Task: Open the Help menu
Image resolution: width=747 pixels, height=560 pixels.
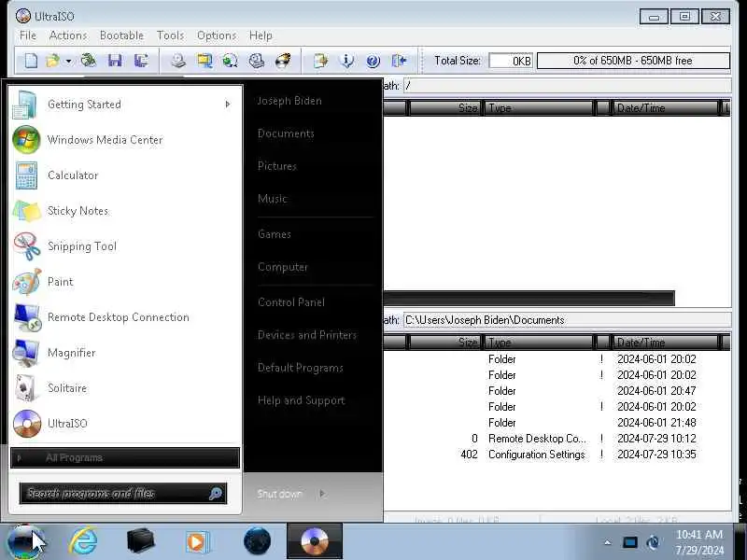Action: (261, 35)
